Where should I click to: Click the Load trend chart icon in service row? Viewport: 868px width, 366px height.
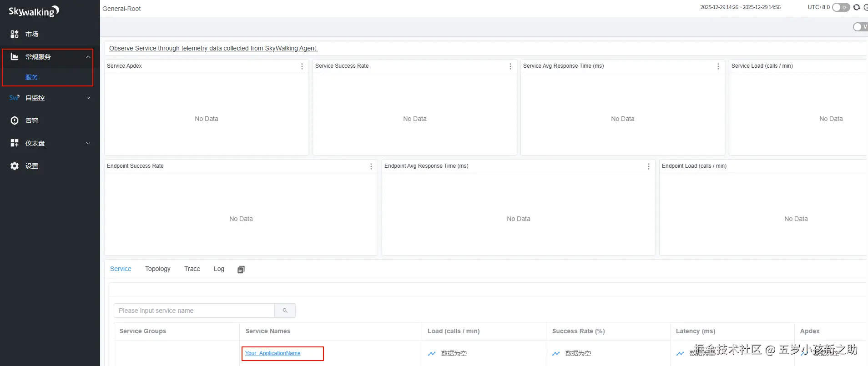432,353
